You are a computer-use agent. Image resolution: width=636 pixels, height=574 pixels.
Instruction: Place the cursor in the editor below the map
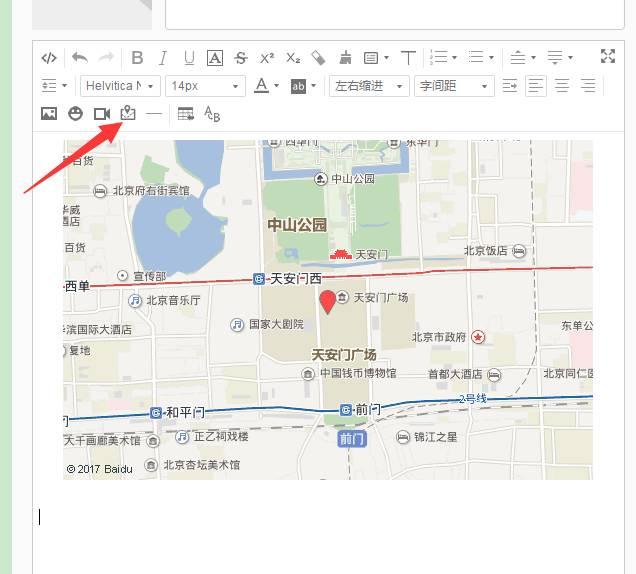[328, 518]
